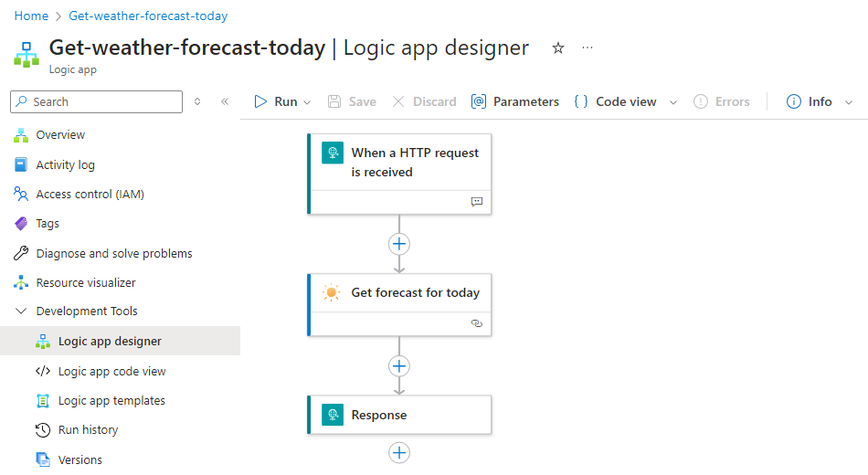Open the ellipsis more options menu
Viewport: 868px width, 475px height.
[587, 48]
